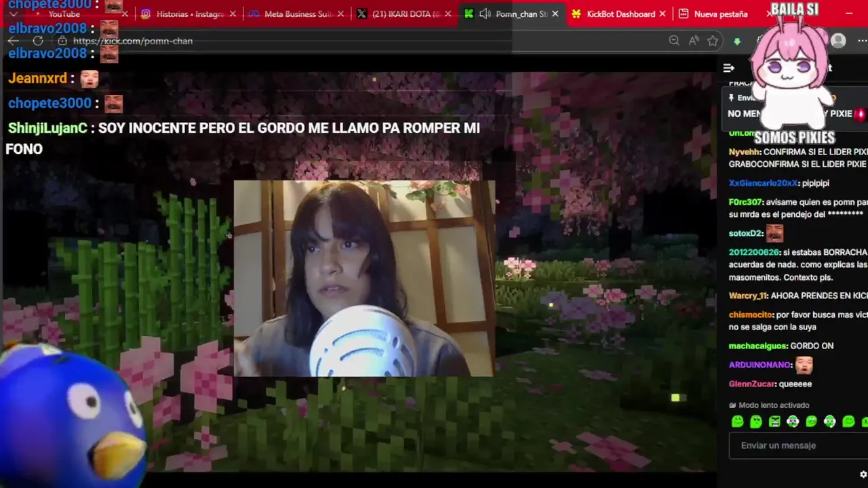The height and width of the screenshot is (488, 868).
Task: Click the second green blob emote
Action: click(756, 422)
